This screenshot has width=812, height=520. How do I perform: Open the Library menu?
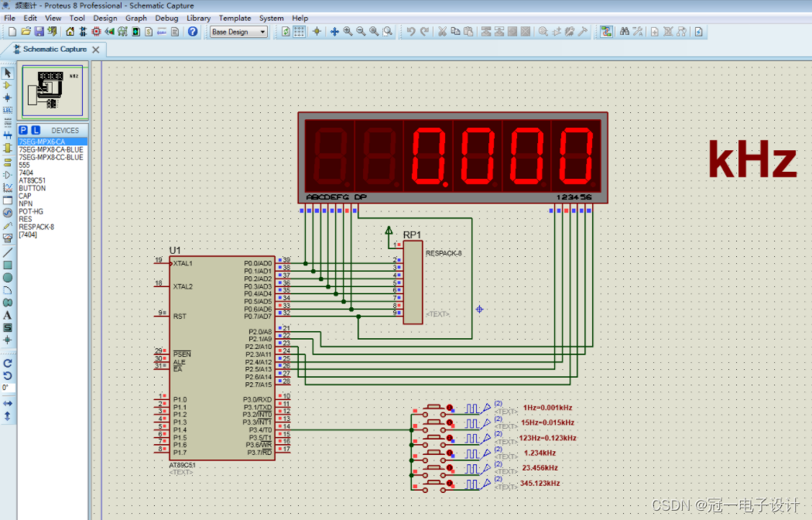coord(198,18)
